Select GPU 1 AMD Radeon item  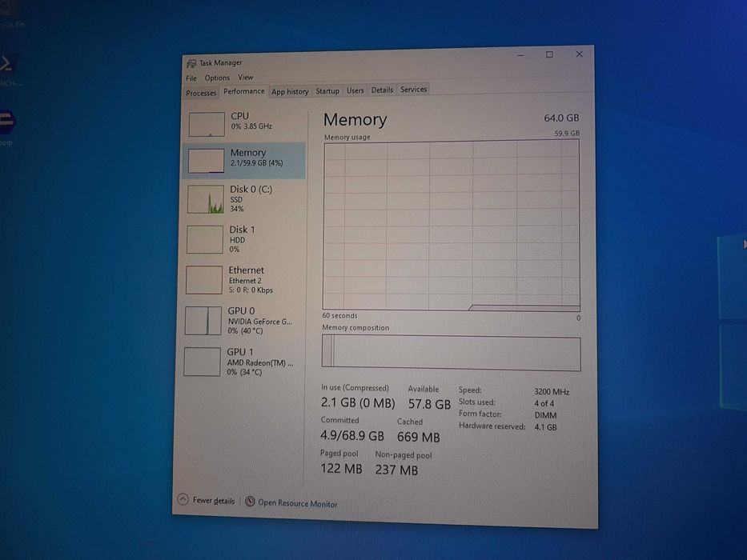(x=242, y=362)
